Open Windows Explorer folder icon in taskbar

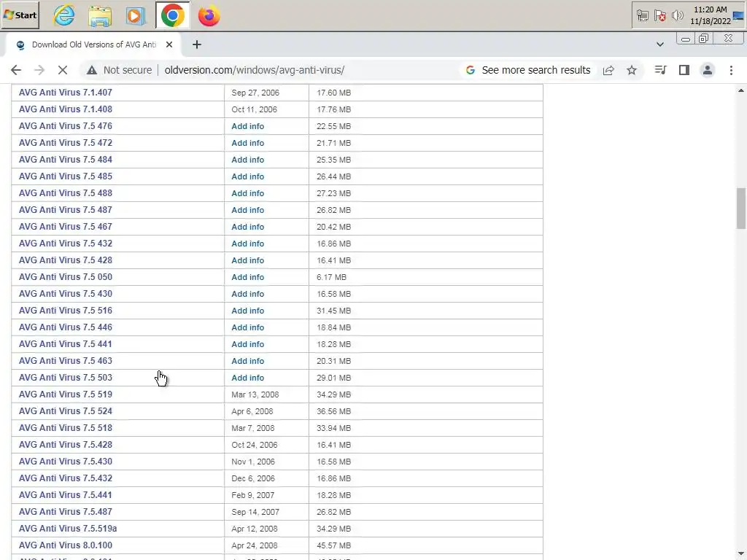click(100, 16)
